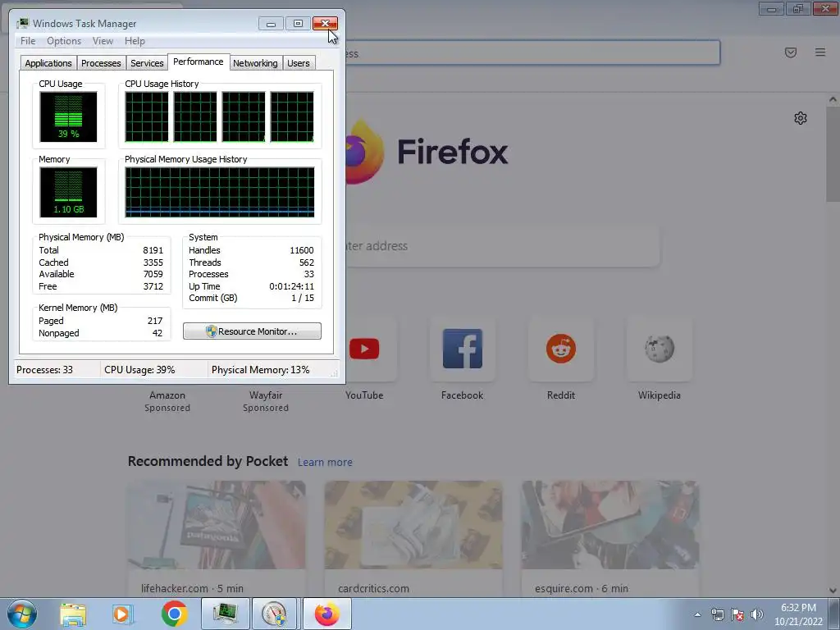840x630 pixels.
Task: Click the volume speaker tray icon
Action: (x=757, y=614)
